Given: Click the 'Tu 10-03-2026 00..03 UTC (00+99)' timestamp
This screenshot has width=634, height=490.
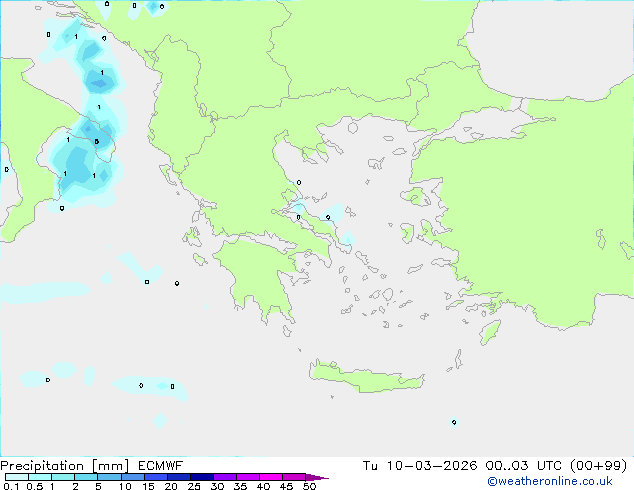Looking at the screenshot, I should (x=495, y=466).
